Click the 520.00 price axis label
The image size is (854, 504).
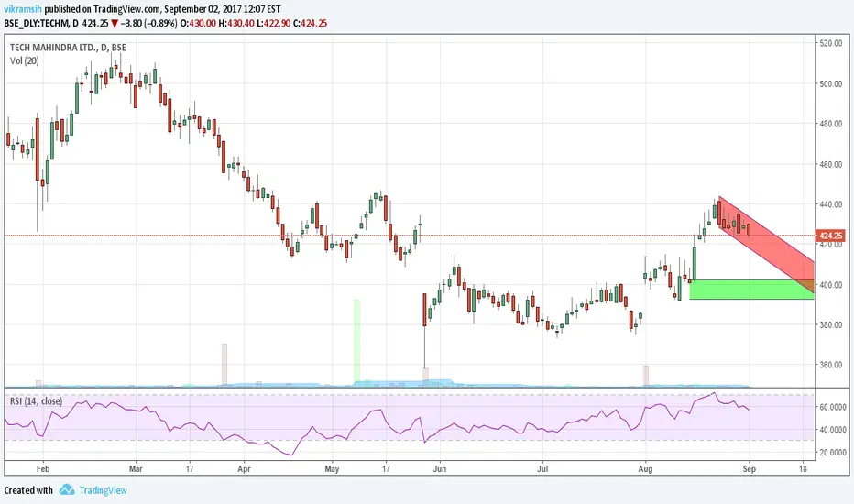[832, 43]
